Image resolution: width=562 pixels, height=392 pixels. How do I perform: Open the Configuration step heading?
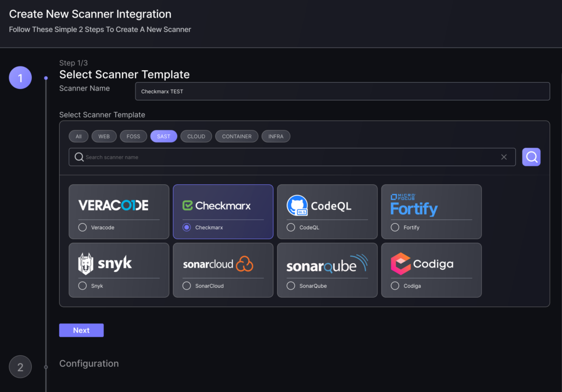pos(89,363)
